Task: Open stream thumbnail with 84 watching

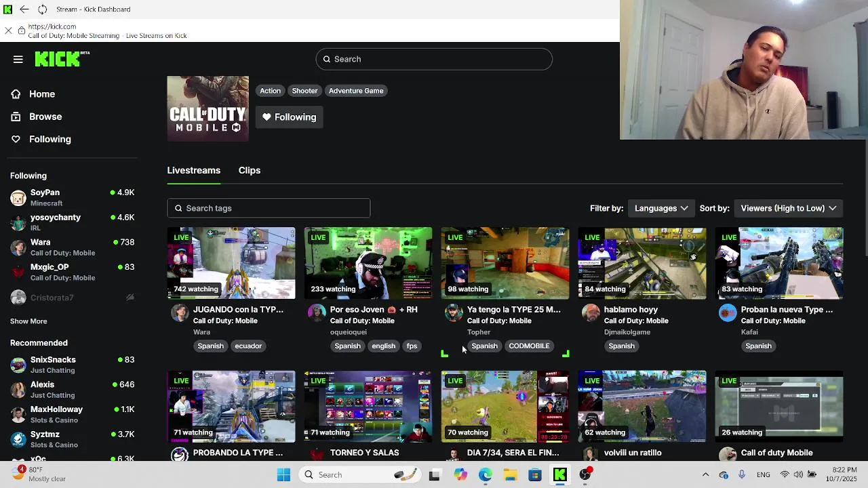Action: point(642,263)
